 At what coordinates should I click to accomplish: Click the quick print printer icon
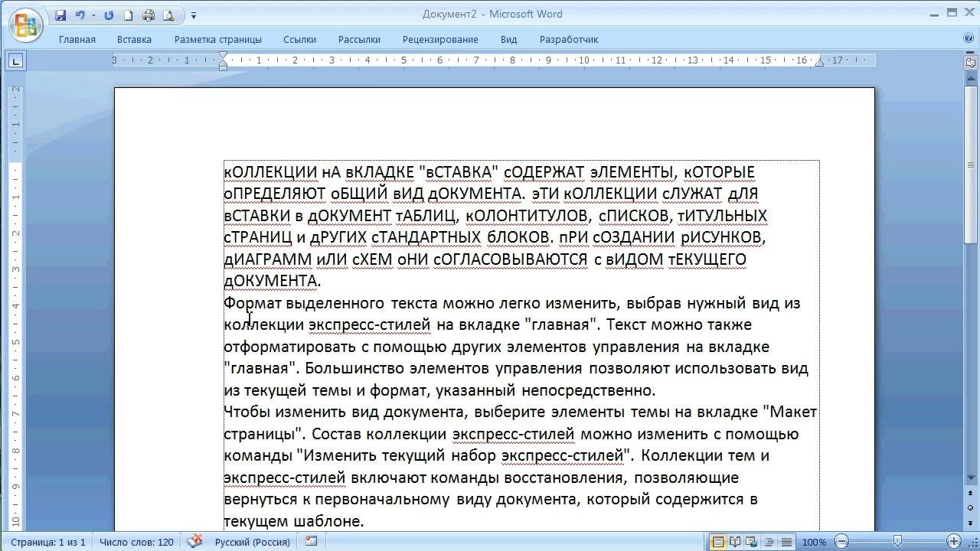(149, 15)
